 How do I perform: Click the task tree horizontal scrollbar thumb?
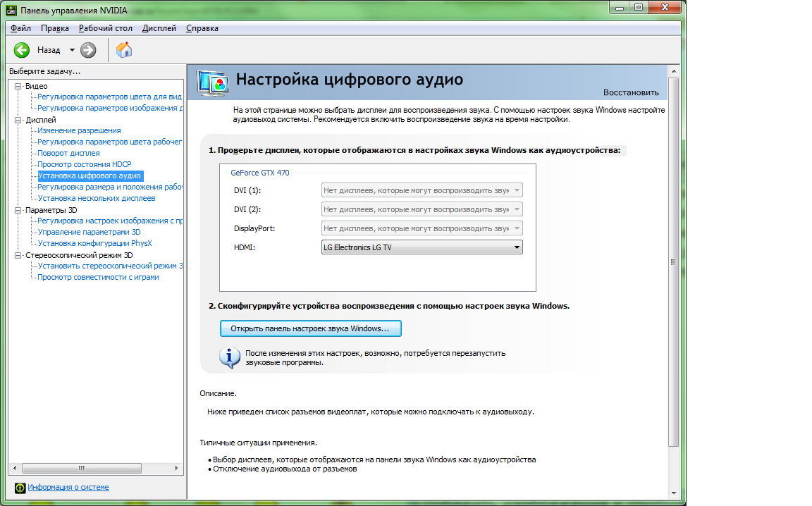pyautogui.click(x=82, y=468)
